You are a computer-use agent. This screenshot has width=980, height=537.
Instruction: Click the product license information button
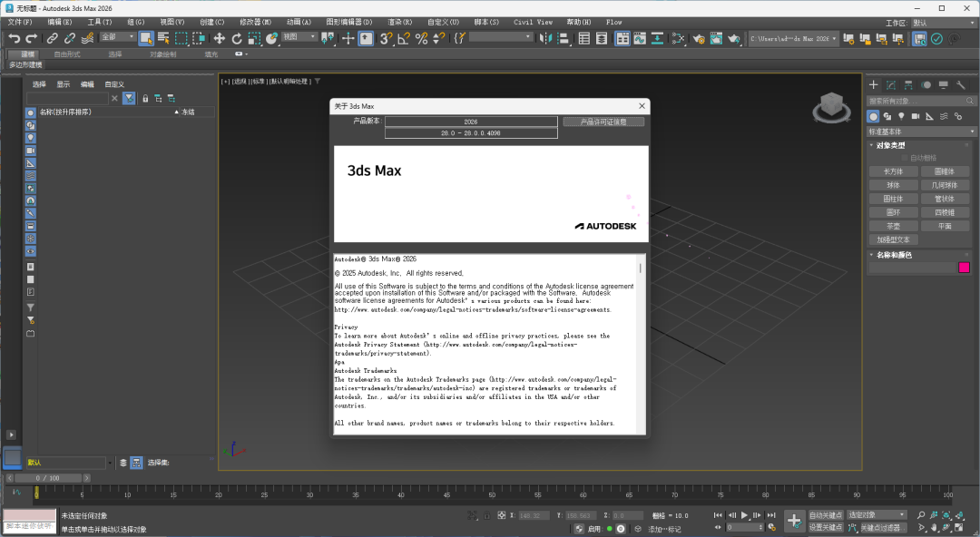point(602,122)
